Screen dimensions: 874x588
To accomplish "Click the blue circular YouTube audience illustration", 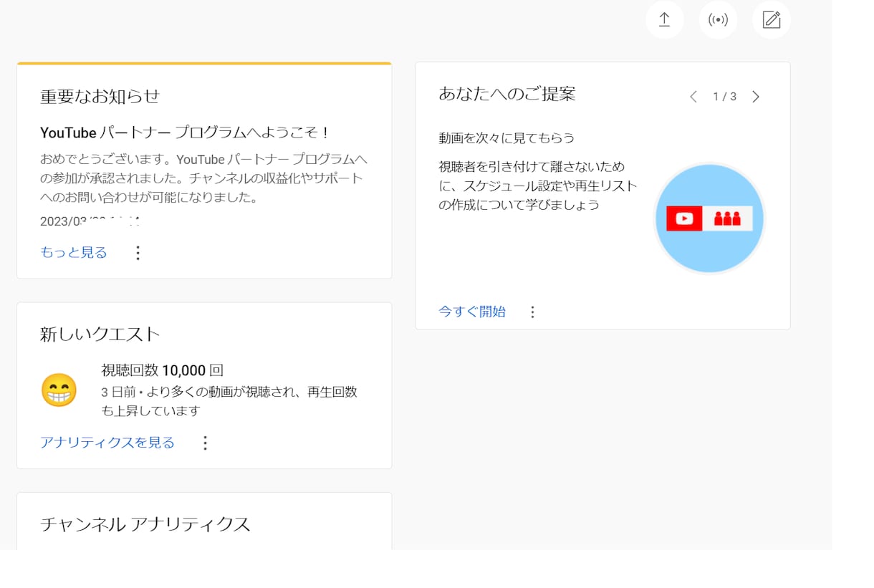I will point(709,218).
